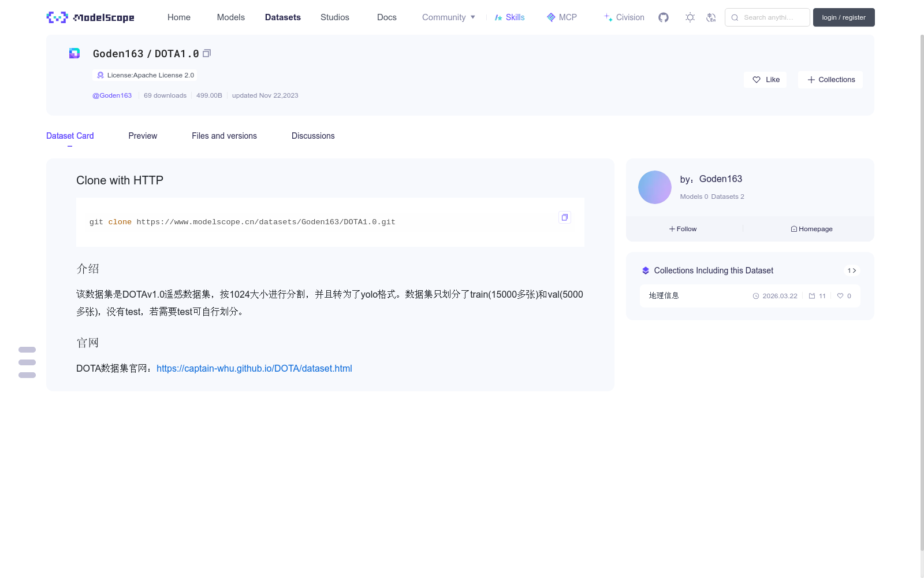Expand the Community dropdown

point(449,17)
